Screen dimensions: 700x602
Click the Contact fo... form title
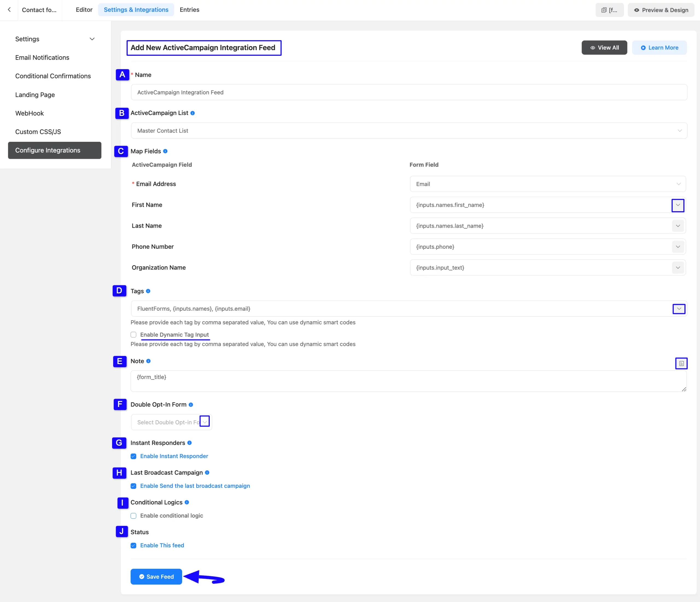point(39,10)
